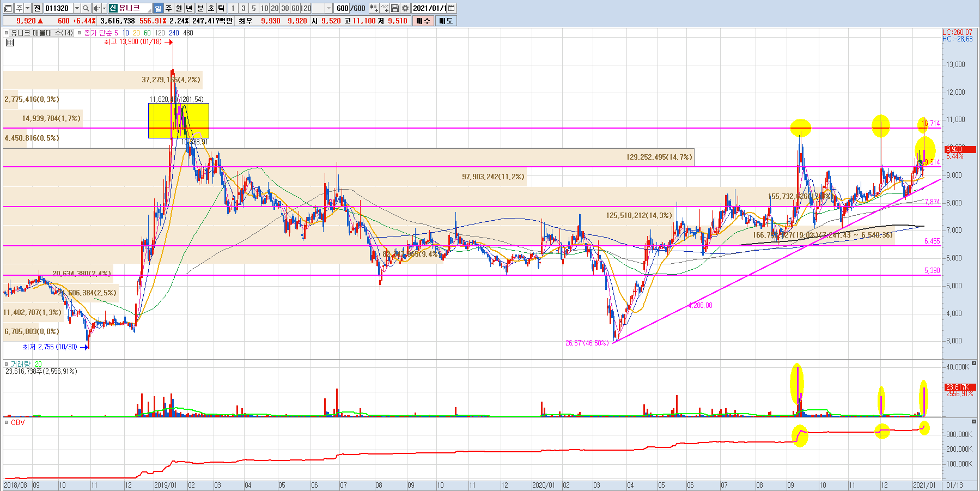980x491 pixels.
Task: Toggle the OBV panel legend square
Action: coord(7,422)
